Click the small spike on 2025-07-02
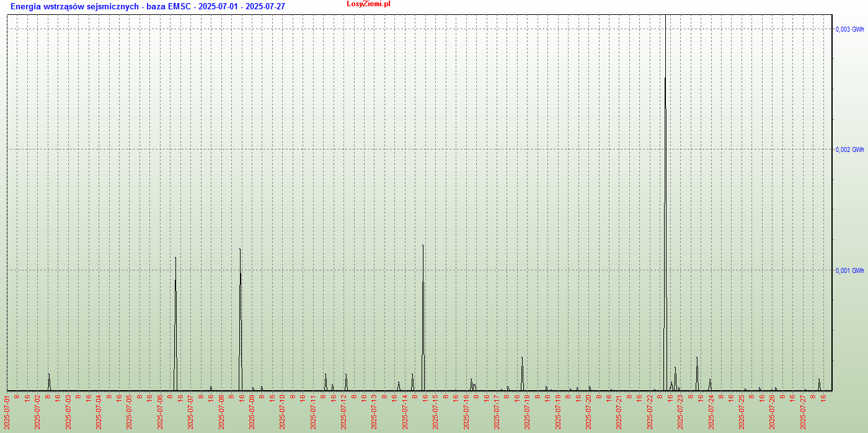The image size is (868, 433). 49,382
